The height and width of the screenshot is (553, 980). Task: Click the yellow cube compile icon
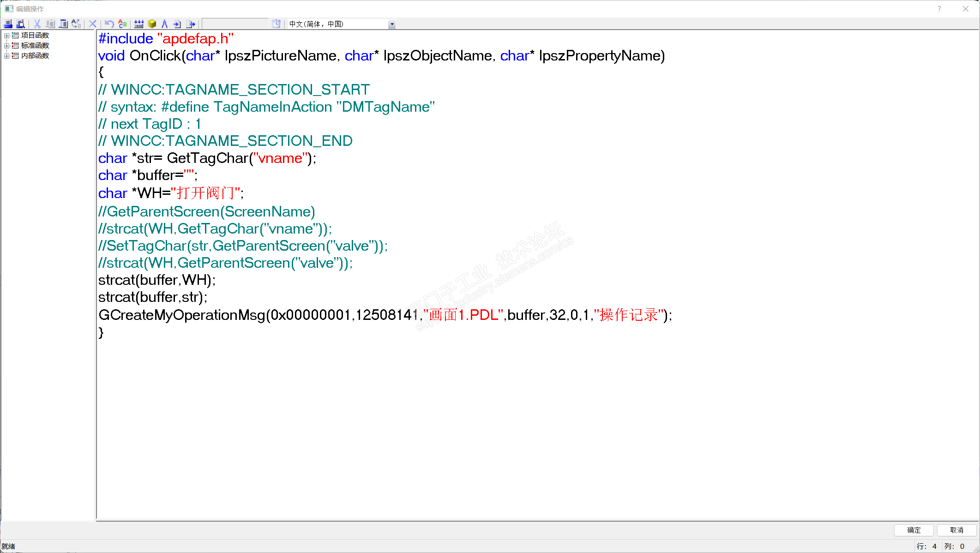152,24
